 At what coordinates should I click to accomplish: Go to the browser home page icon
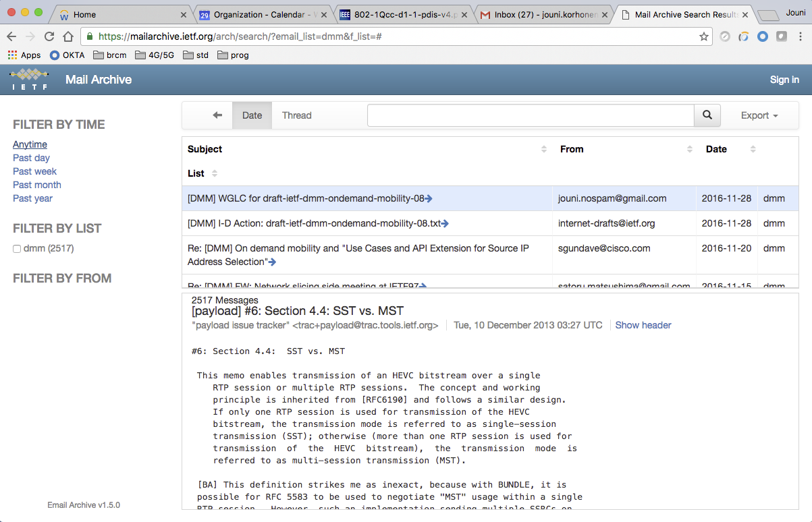point(68,37)
